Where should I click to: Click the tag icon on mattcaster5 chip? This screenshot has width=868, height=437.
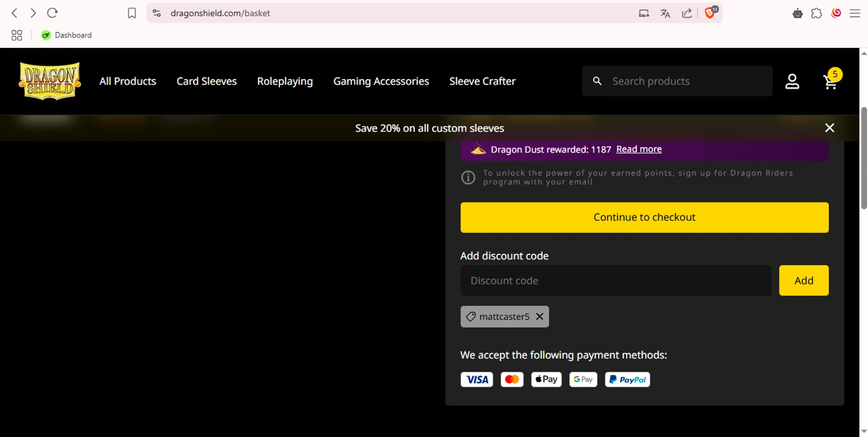click(471, 317)
